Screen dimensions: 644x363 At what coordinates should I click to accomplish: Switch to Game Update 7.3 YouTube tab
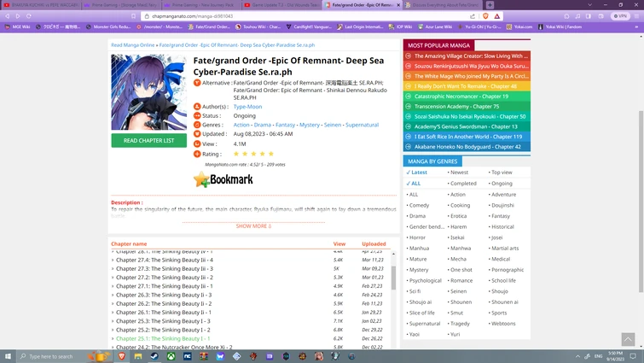pyautogui.click(x=281, y=5)
